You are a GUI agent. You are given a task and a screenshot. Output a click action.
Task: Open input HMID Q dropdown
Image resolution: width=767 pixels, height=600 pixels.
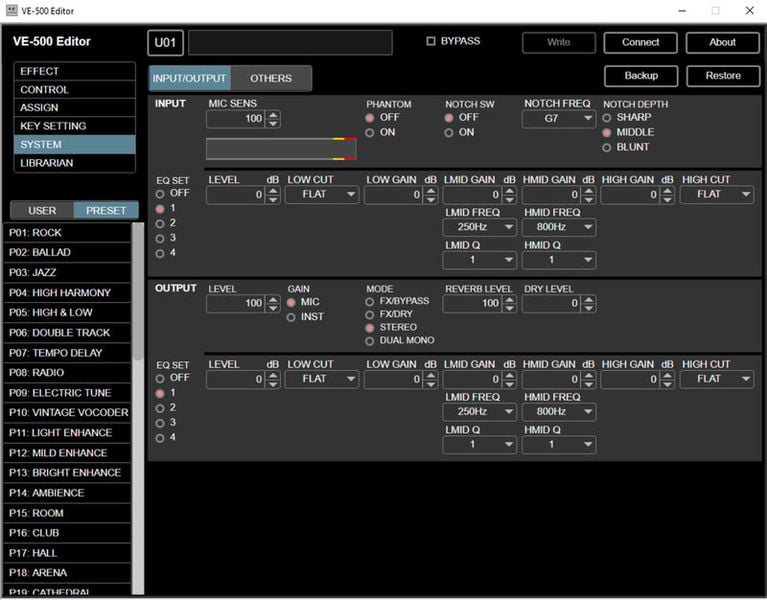click(559, 260)
